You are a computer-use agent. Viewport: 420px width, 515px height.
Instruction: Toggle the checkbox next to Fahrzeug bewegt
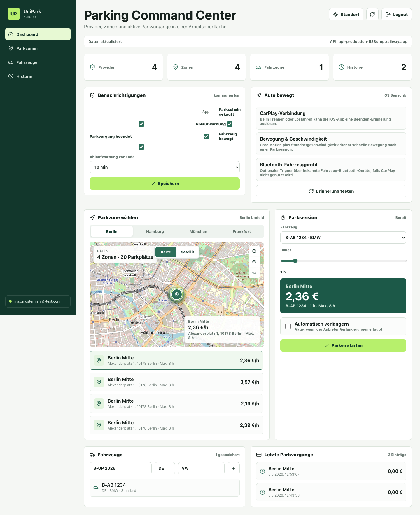click(x=206, y=136)
